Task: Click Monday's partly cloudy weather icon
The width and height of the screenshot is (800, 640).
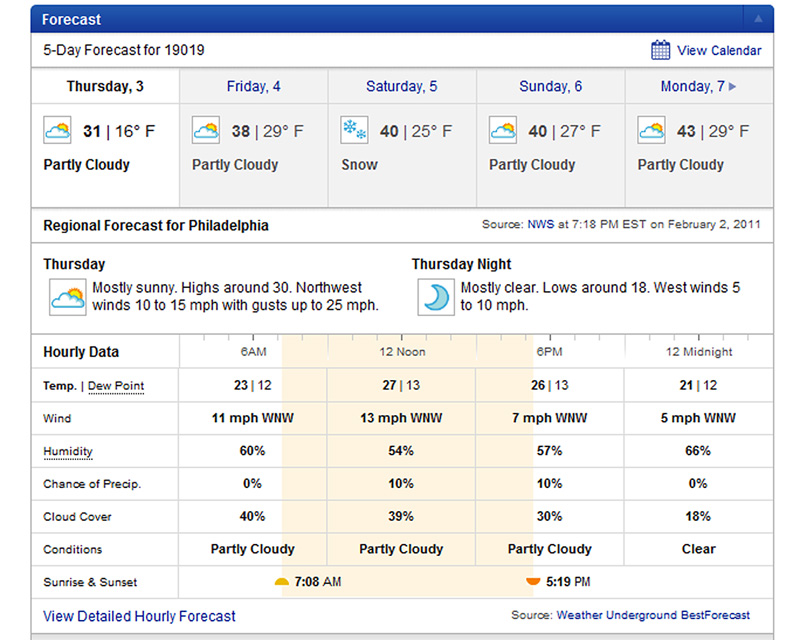Action: [x=651, y=131]
